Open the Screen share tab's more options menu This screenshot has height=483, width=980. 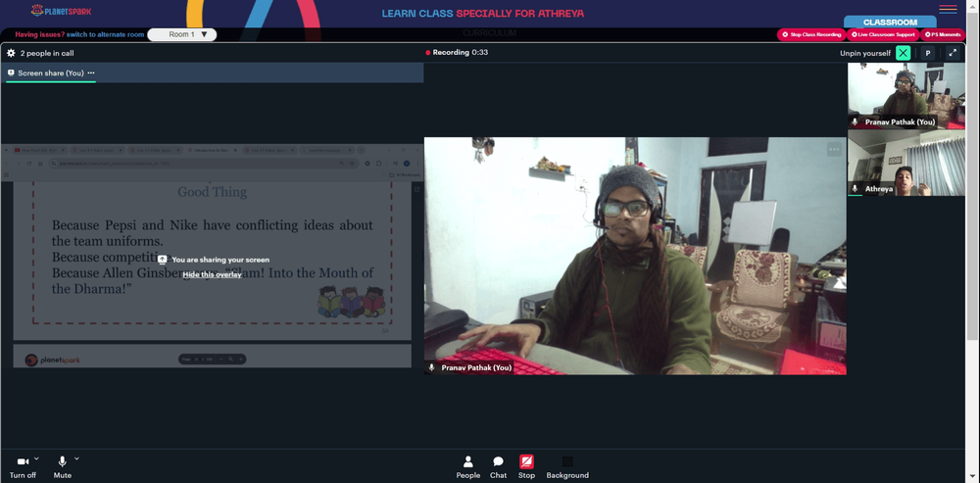[91, 73]
